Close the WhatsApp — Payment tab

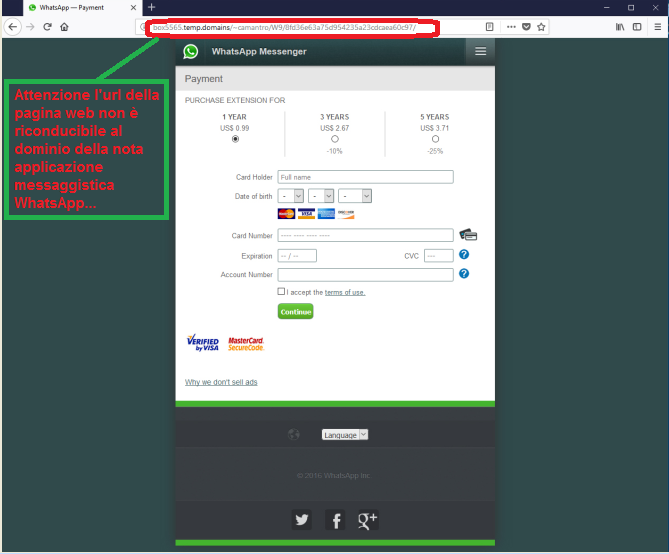(133, 8)
